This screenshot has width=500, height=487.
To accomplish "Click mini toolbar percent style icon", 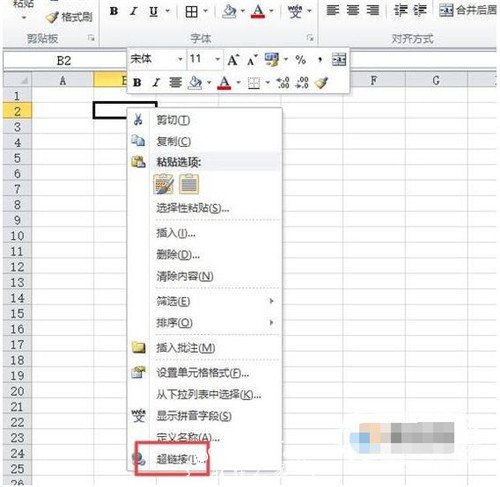I will point(300,60).
